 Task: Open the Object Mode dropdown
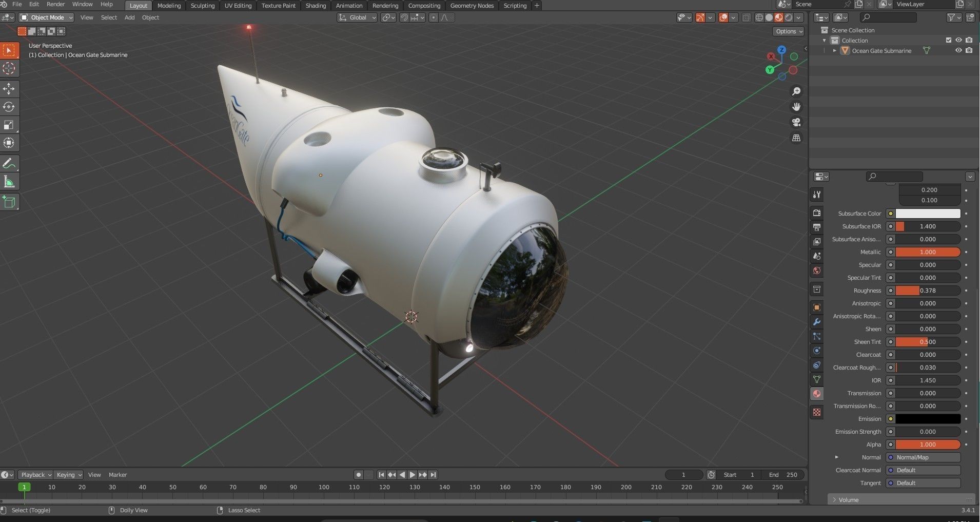(x=45, y=17)
